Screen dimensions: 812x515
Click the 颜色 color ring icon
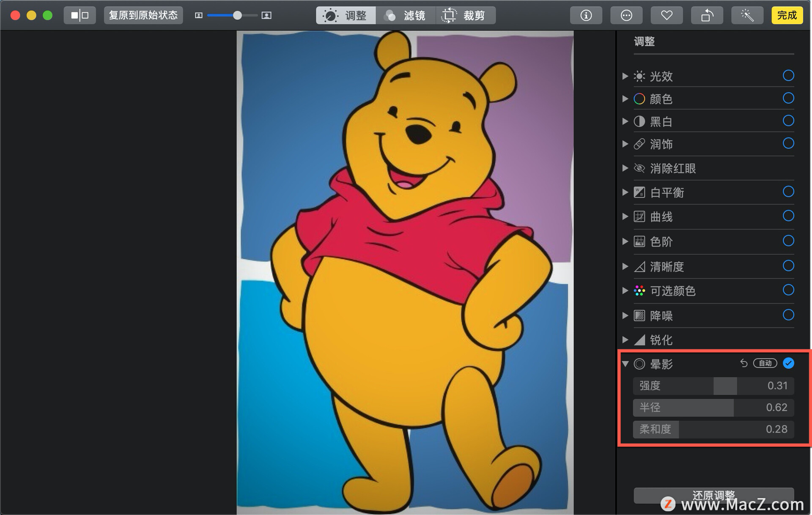pos(639,99)
